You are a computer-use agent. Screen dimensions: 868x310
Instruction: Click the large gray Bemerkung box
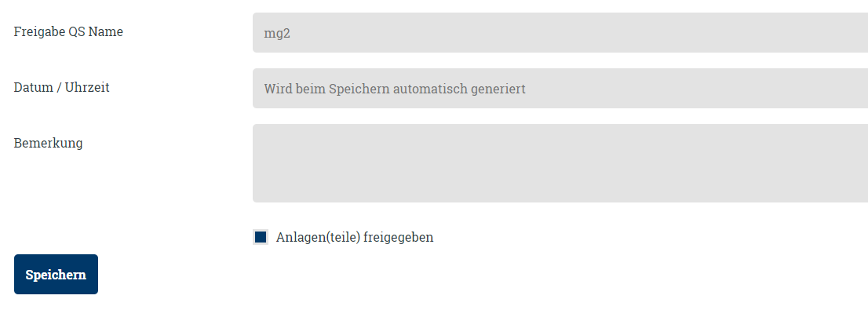pyautogui.click(x=560, y=163)
